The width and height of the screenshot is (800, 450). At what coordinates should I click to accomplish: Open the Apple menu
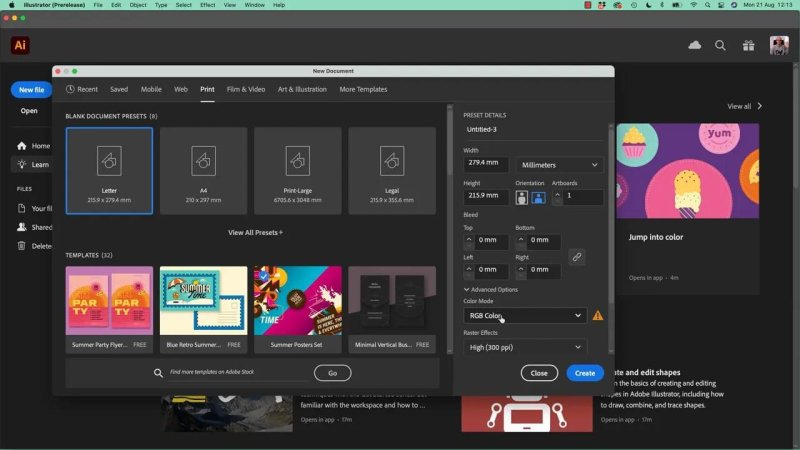coord(11,5)
